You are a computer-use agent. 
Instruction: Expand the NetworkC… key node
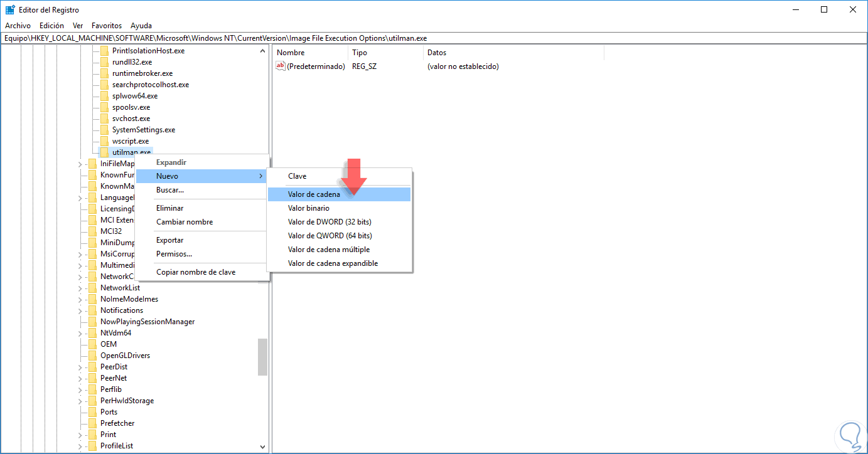tap(80, 277)
